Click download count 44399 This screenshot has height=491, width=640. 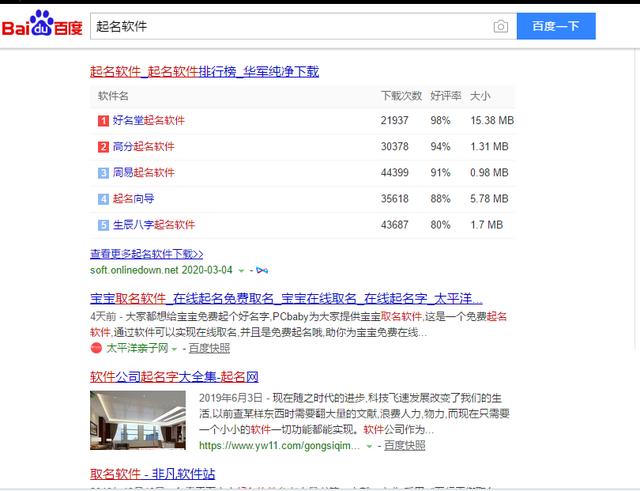[x=395, y=173]
